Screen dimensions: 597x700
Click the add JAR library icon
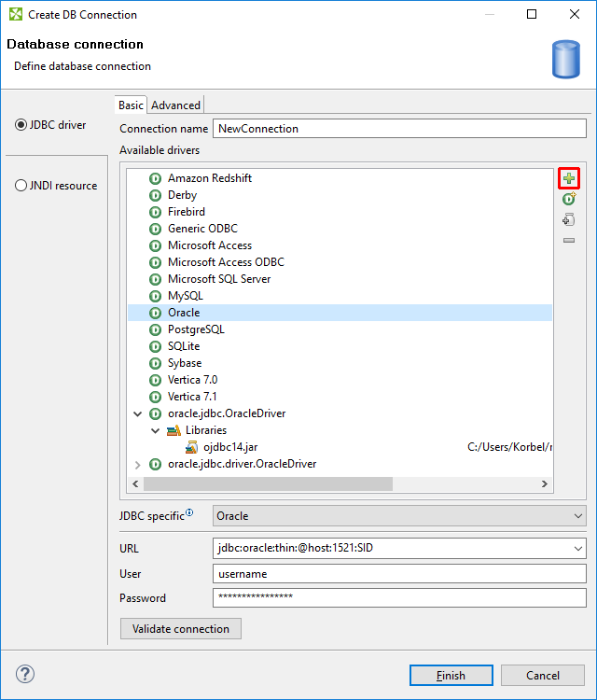[x=569, y=220]
